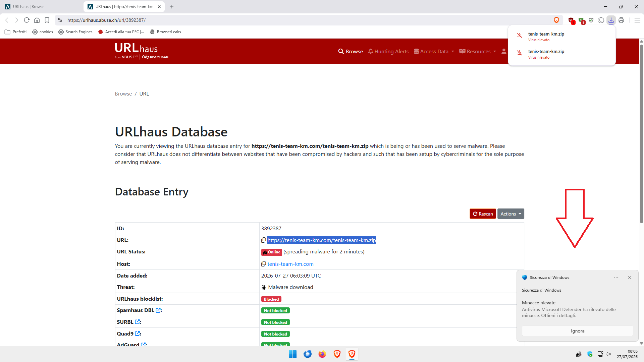Screen dimensions: 644x362
Task: Click the ID value 3892387
Action: pyautogui.click(x=271, y=228)
